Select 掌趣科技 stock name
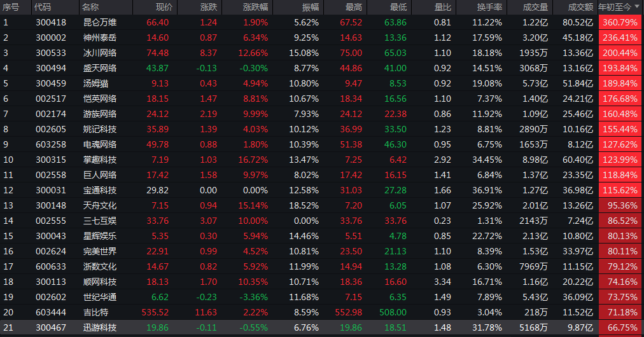This screenshot has width=644, height=337. 100,160
